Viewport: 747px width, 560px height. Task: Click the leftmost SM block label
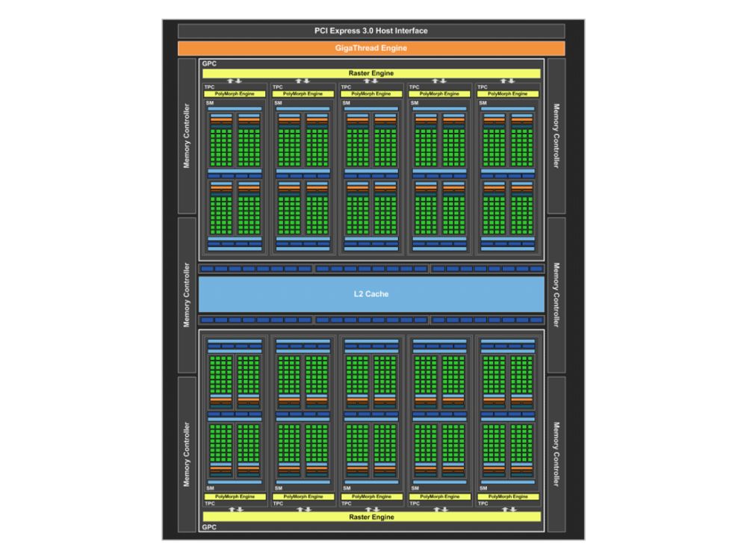(x=208, y=102)
